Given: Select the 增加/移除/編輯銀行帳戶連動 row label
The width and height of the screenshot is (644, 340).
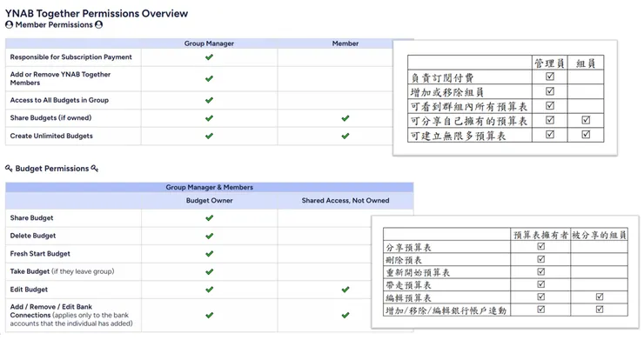Looking at the screenshot, I should (x=446, y=310).
